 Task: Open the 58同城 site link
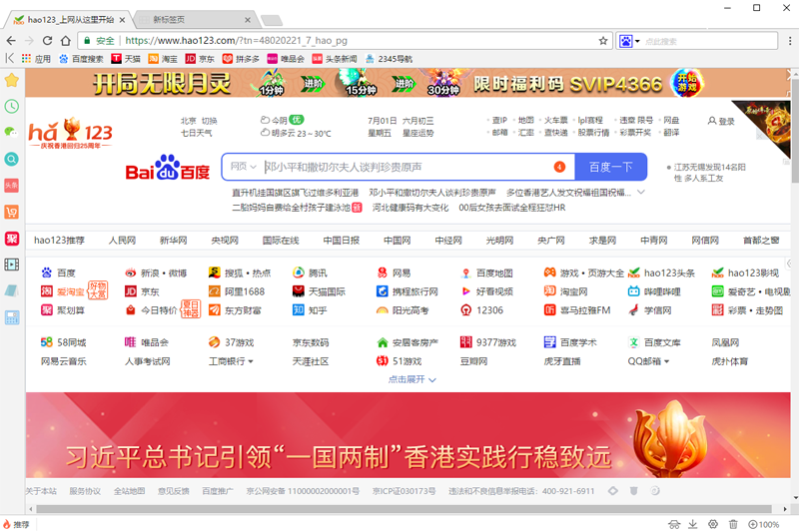tap(63, 342)
